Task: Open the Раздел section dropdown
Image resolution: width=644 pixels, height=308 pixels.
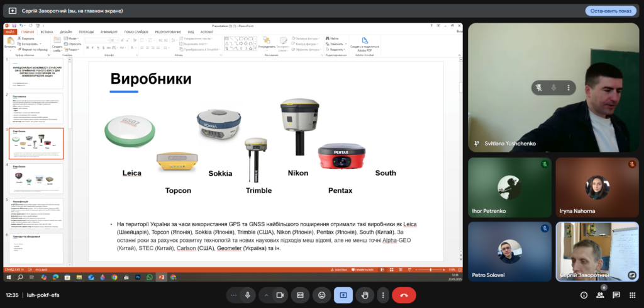Action: pyautogui.click(x=72, y=49)
